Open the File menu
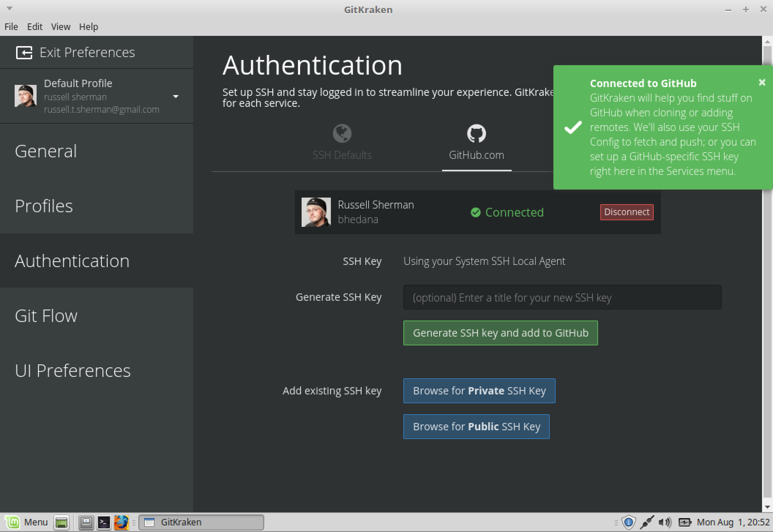 [11, 27]
